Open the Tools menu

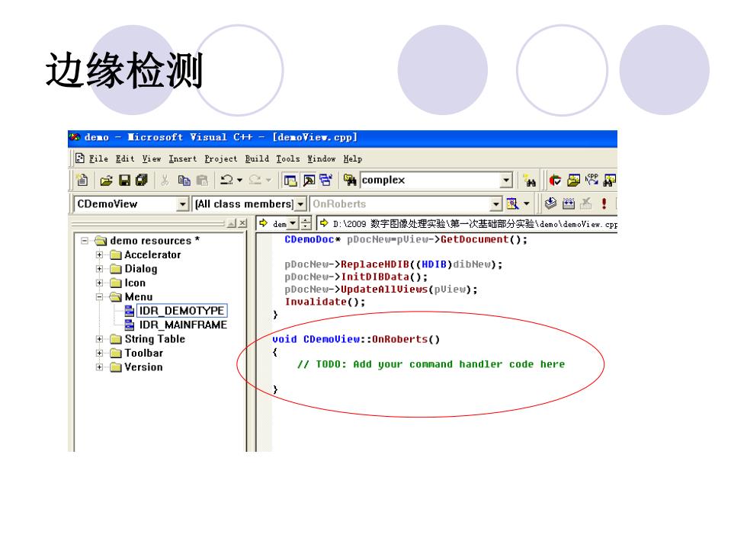[x=288, y=158]
